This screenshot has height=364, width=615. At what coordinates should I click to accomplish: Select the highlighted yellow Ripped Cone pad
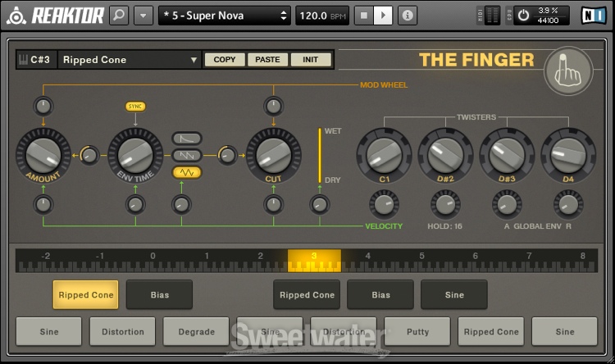85,294
